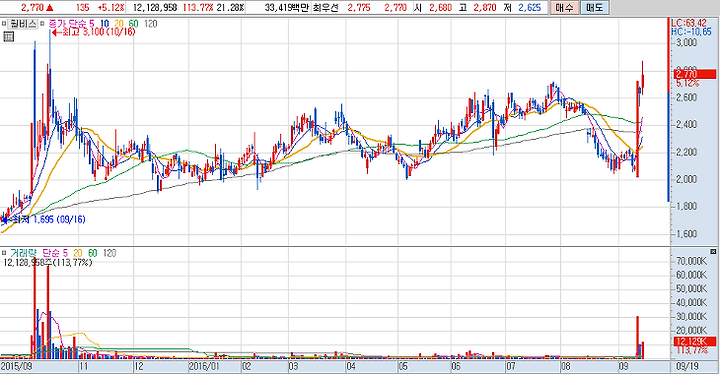Click the stock name button above the chart
The width and height of the screenshot is (720, 374).
[x=22, y=24]
